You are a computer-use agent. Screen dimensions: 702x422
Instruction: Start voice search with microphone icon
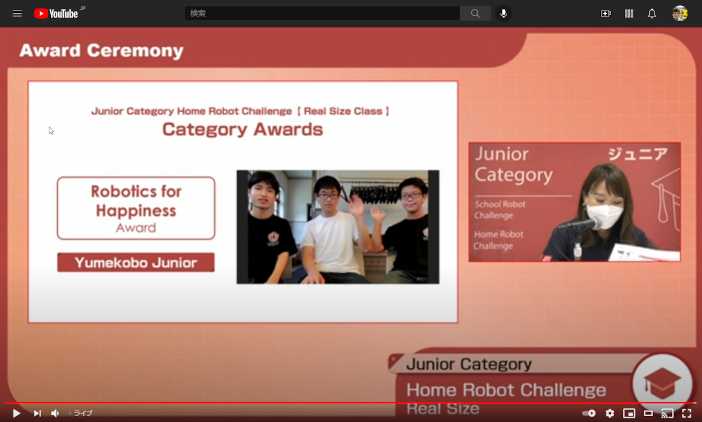click(x=504, y=13)
